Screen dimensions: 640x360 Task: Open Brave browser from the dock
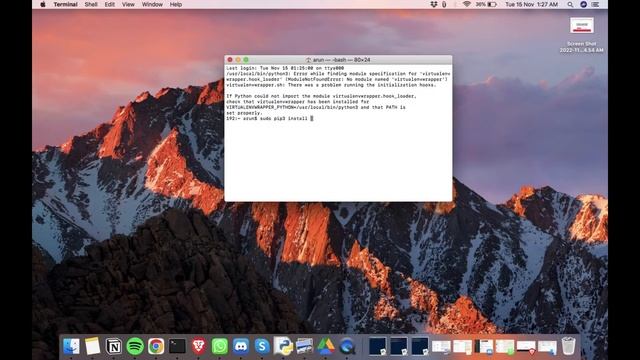point(198,346)
